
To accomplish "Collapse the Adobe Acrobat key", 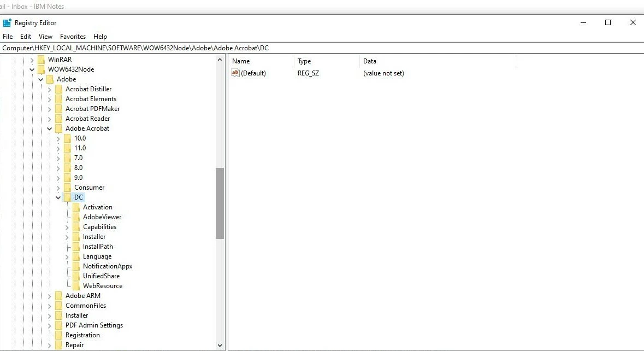I will 49,129.
